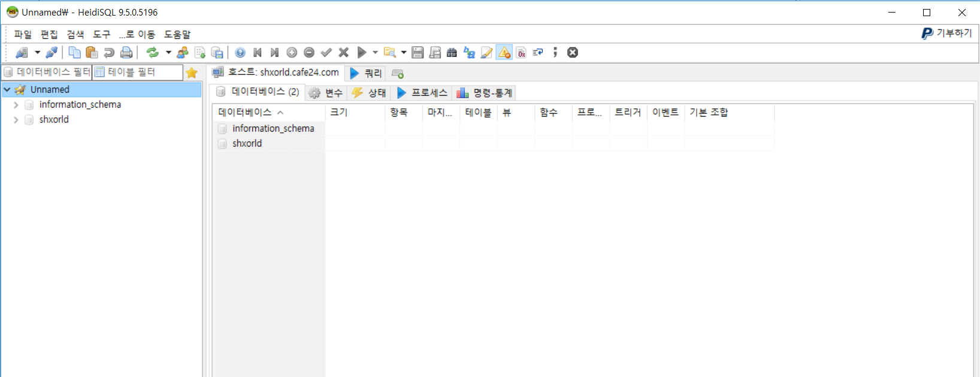Viewport: 980px width, 377px height.
Task: Open the Refresh dropdown arrow
Action: click(x=168, y=53)
